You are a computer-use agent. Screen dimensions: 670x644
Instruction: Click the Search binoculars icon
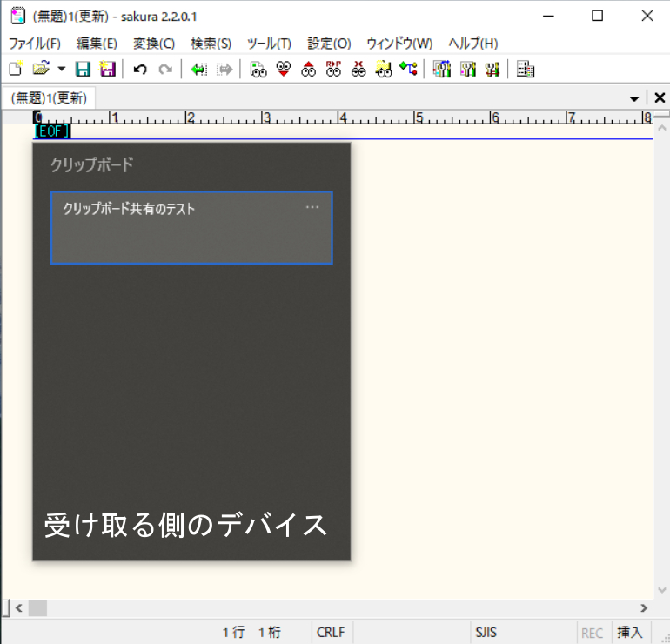[x=258, y=70]
